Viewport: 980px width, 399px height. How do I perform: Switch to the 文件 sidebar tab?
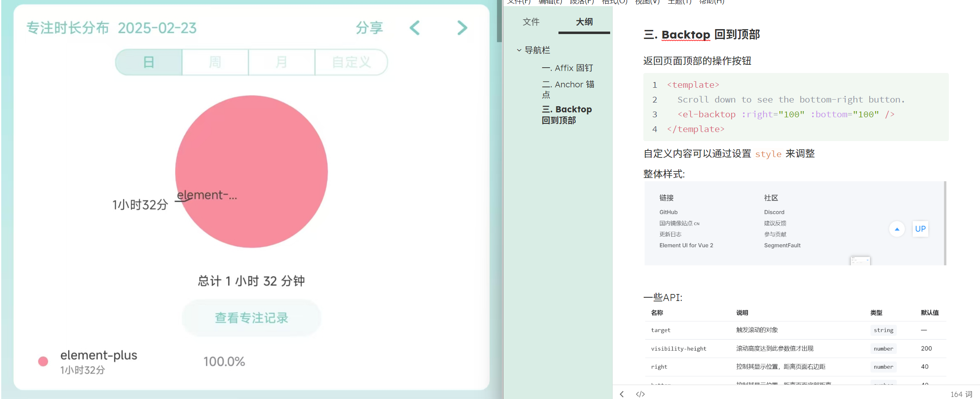point(531,22)
